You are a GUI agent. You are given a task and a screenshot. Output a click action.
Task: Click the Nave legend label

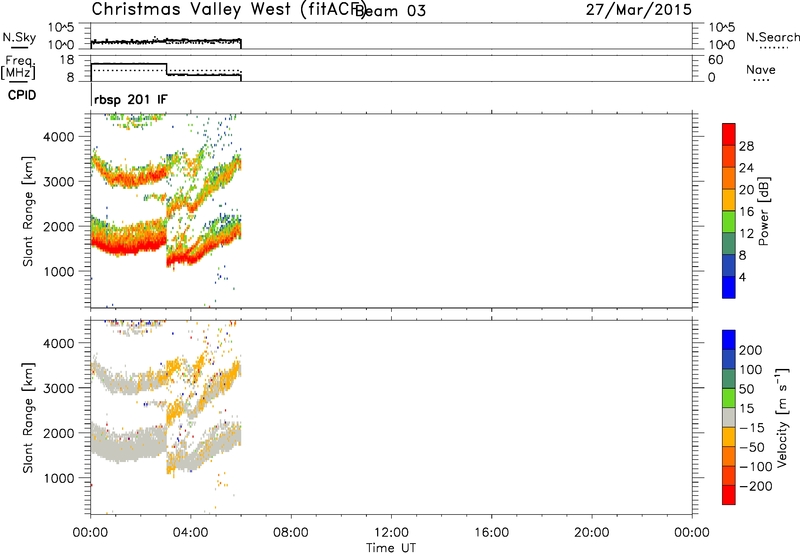click(760, 70)
